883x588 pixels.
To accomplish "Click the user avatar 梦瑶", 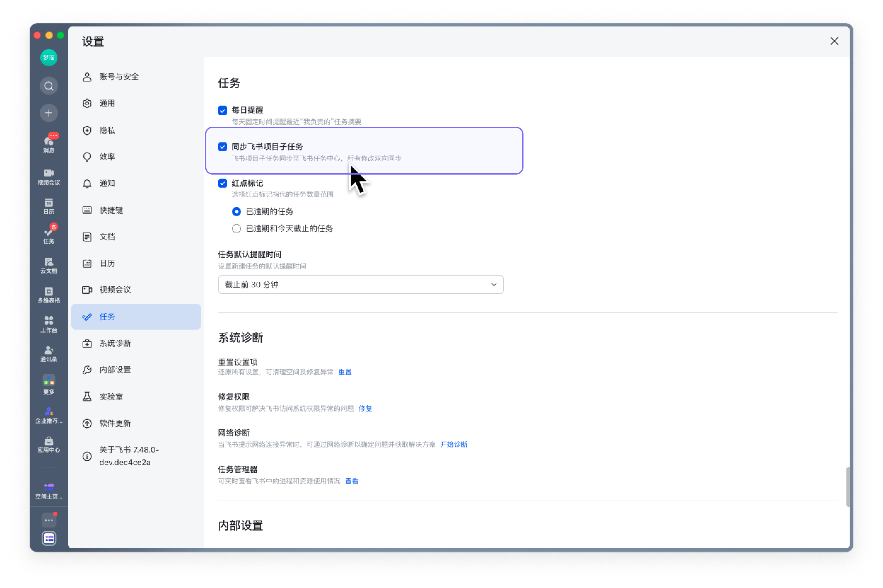I will pyautogui.click(x=49, y=57).
